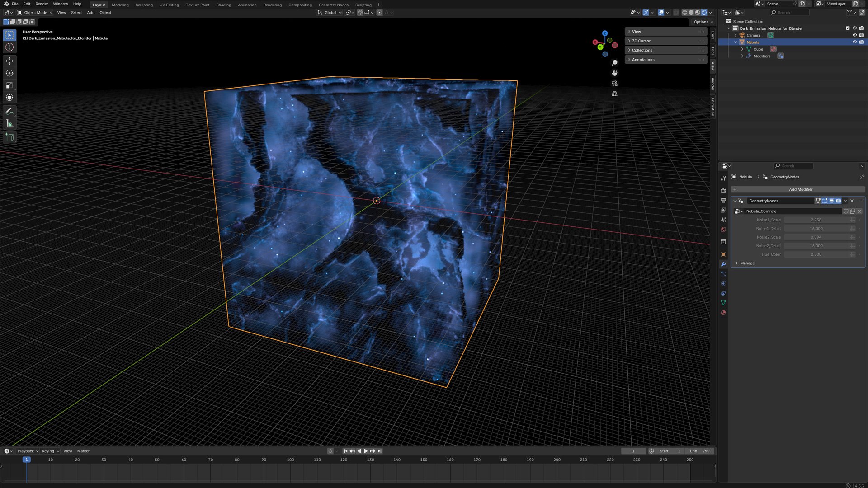Switch to the Shading workspace tab
Screen dimensions: 868x488
[223, 5]
